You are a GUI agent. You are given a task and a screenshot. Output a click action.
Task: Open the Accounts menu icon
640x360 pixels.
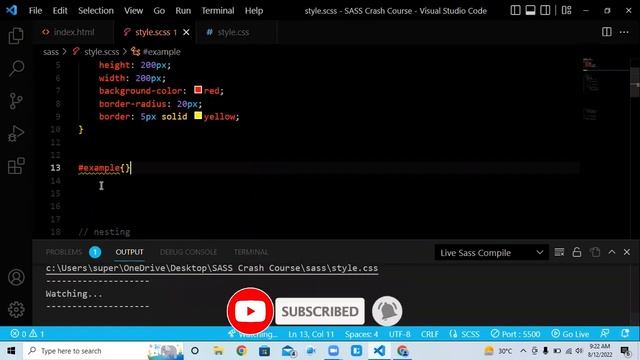click(16, 278)
